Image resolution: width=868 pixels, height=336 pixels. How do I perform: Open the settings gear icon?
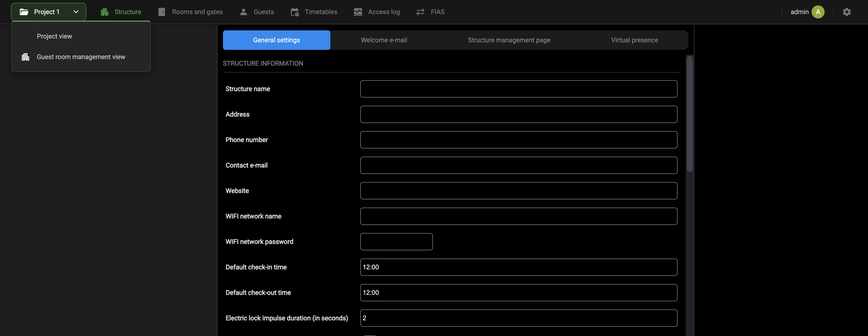[x=846, y=12]
